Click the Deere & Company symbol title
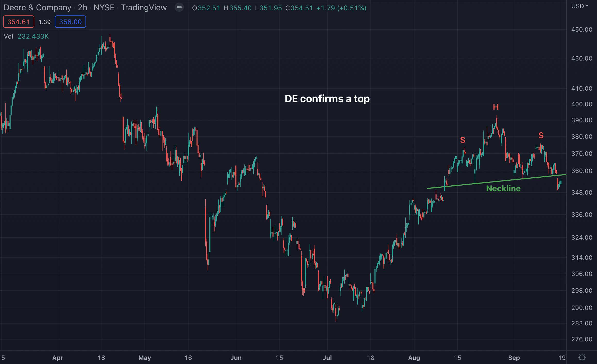 38,8
